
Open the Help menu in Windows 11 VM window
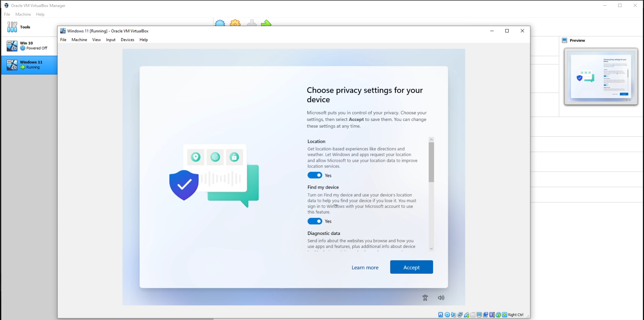tap(144, 40)
